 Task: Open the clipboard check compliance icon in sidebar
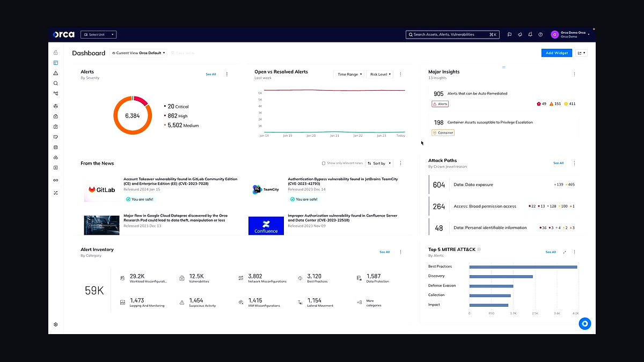click(56, 127)
